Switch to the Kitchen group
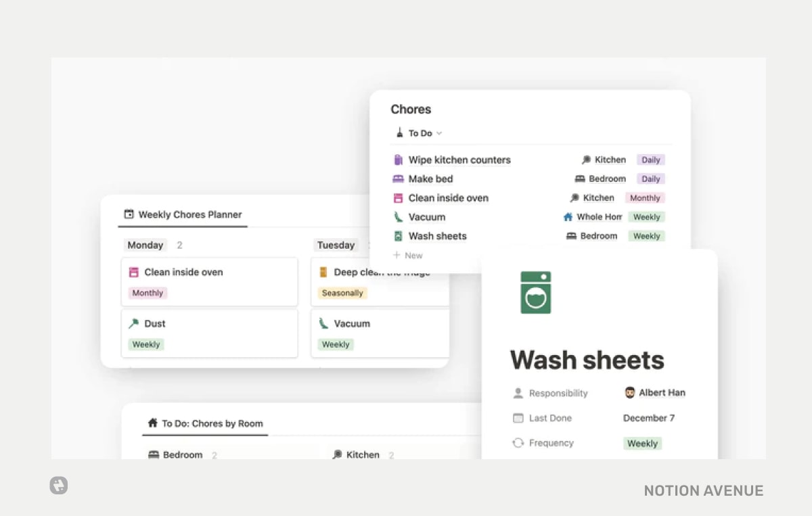Image resolution: width=812 pixels, height=516 pixels. (x=362, y=454)
